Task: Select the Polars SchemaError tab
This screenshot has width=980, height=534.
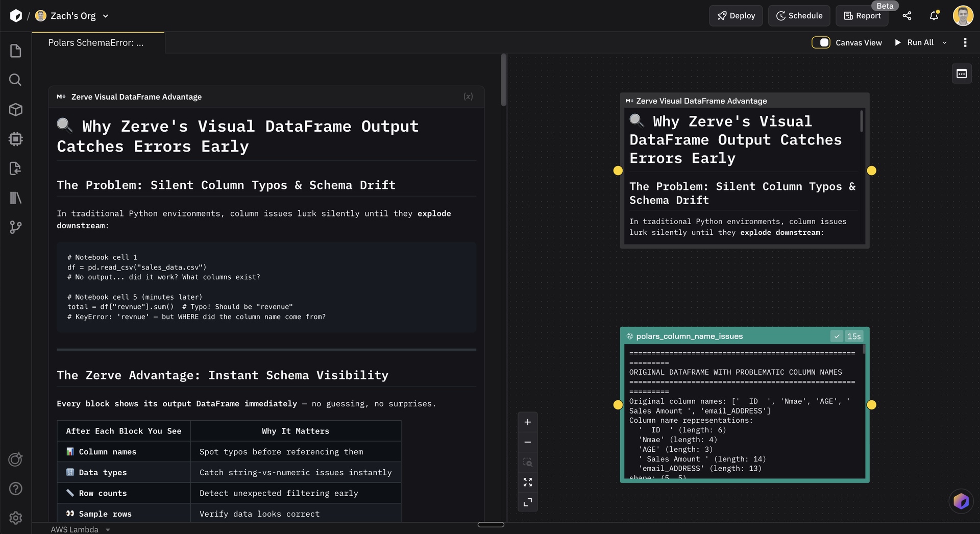Action: tap(96, 42)
